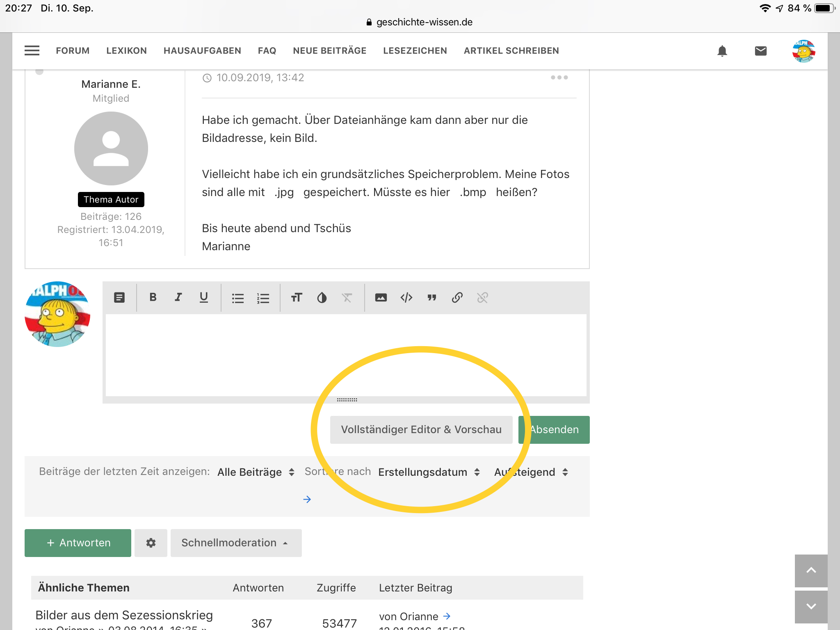This screenshot has height=630, width=840.
Task: Toggle bold formatting in editor toolbar
Action: [153, 297]
